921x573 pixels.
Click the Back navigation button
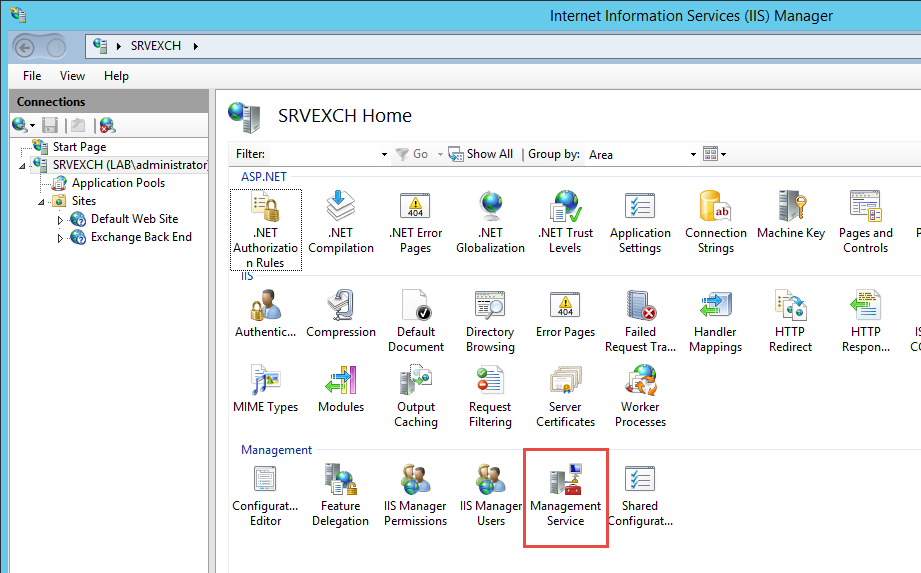click(25, 47)
